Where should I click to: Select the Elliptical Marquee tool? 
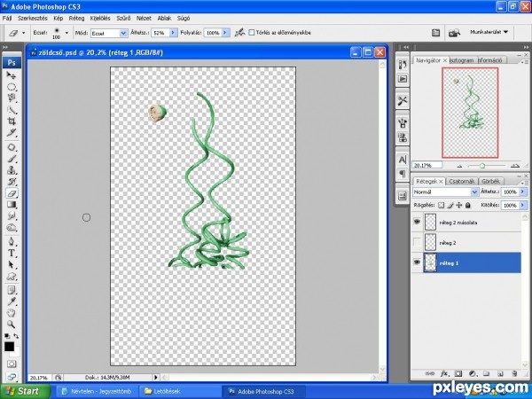[12, 87]
